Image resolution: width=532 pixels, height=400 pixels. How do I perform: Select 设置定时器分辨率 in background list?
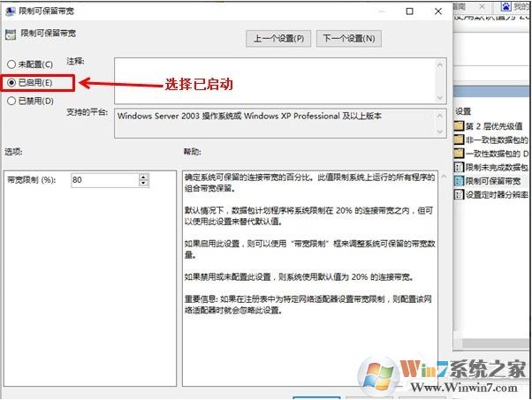497,194
